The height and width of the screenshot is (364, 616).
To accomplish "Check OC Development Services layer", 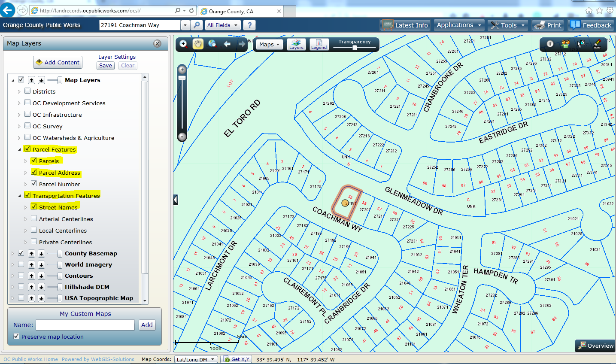I will tap(27, 103).
